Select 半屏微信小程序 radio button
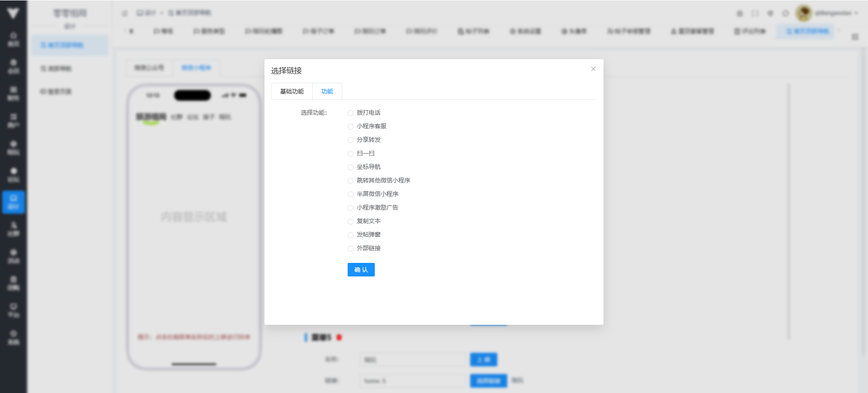 point(350,194)
